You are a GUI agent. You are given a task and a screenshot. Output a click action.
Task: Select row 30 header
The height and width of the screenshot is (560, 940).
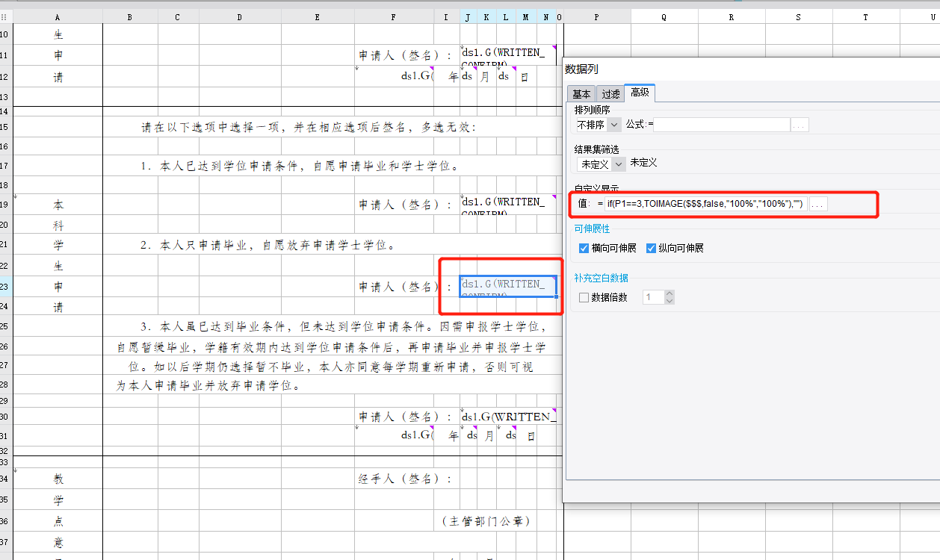[7, 417]
